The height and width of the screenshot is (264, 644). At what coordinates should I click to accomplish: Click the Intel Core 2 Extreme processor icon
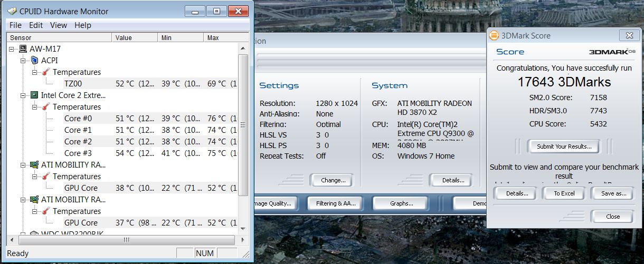pos(34,95)
